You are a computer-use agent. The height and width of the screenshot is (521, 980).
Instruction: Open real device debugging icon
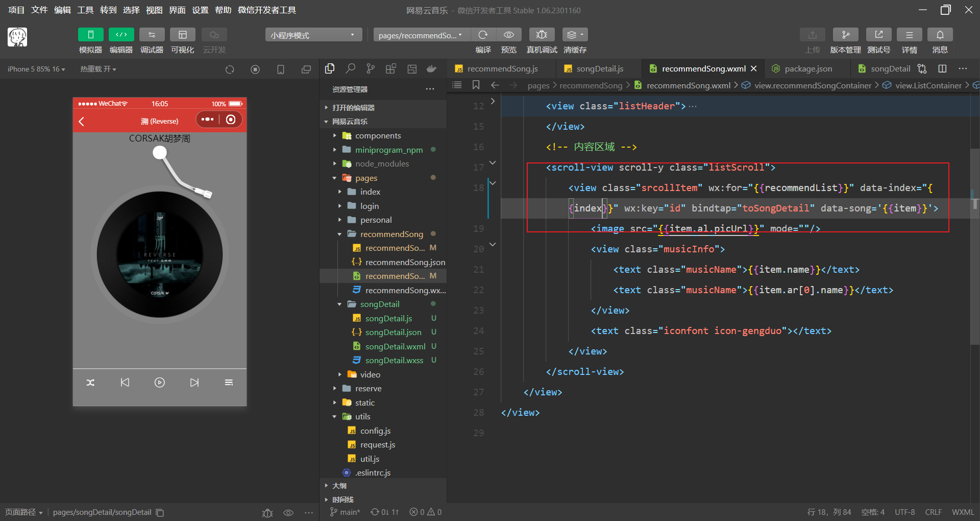click(x=542, y=35)
